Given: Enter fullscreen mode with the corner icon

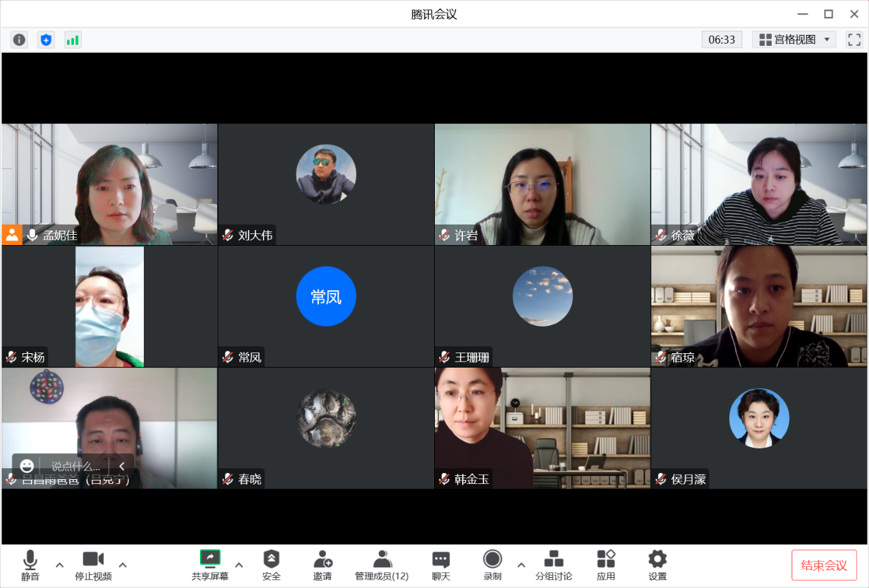Looking at the screenshot, I should [854, 40].
